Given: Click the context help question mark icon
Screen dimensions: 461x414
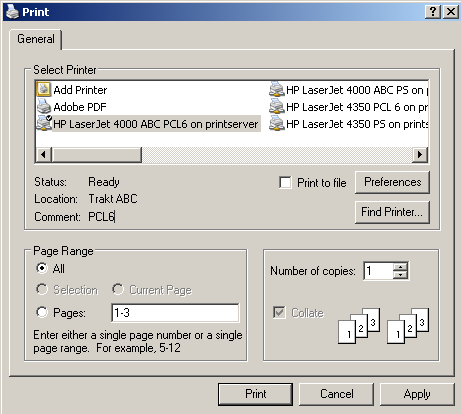Looking at the screenshot, I should pyautogui.click(x=433, y=12).
